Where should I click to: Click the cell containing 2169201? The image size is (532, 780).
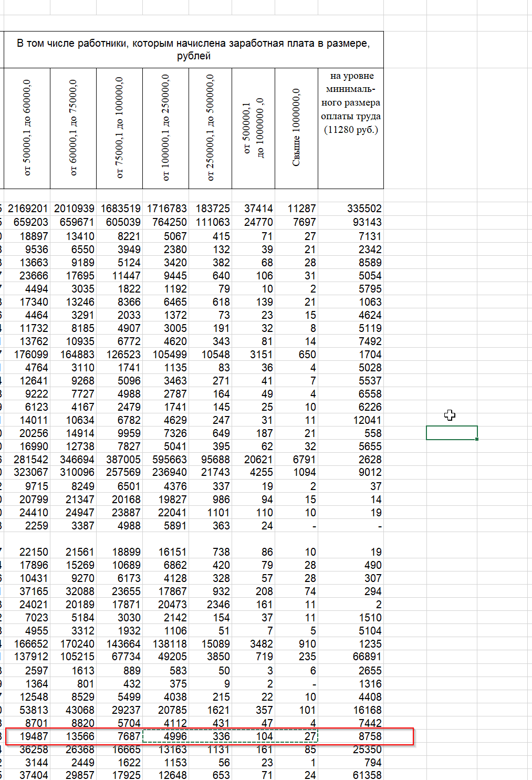27,209
